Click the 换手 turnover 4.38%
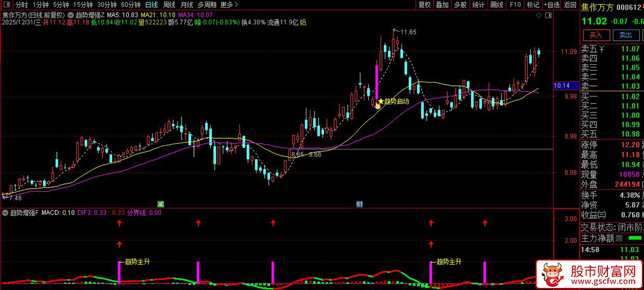This screenshot has height=290, width=644. (629, 195)
